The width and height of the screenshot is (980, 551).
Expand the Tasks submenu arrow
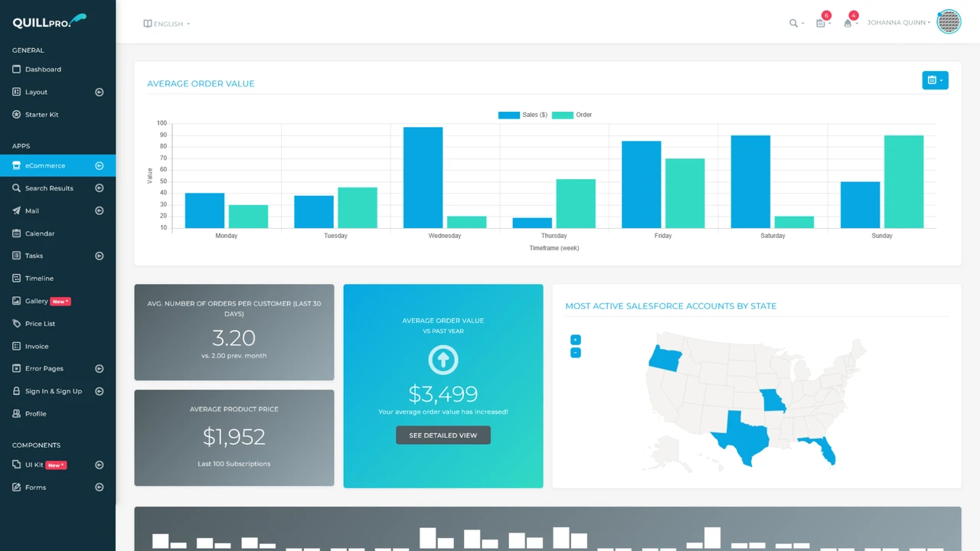tap(99, 256)
